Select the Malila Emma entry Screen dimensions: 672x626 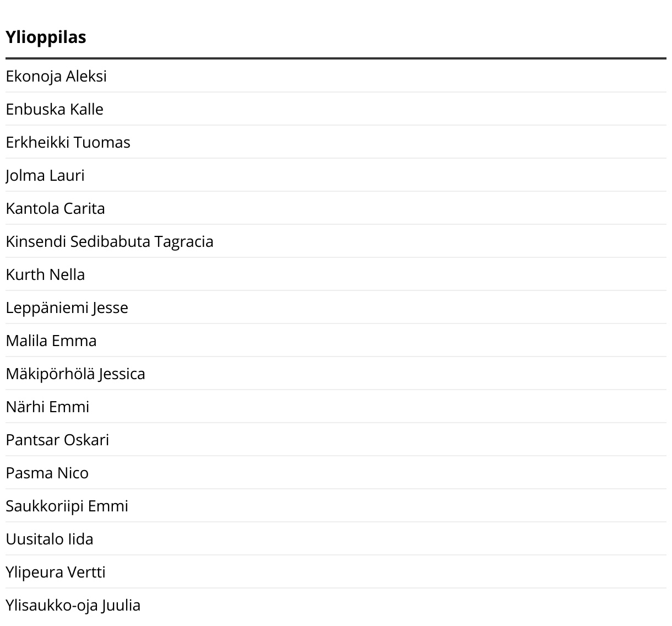pos(51,341)
